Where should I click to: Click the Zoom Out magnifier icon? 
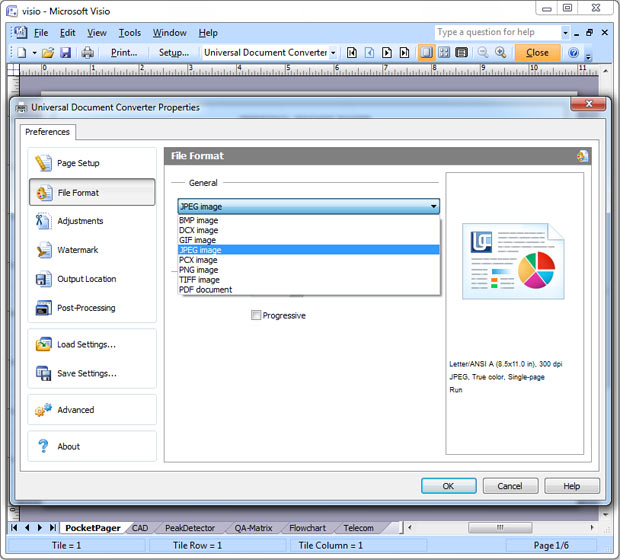coord(483,53)
